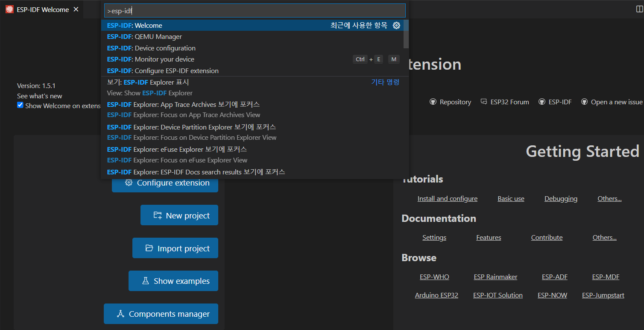The image size is (644, 330).
Task: Click the gear icon on the ESP-IDF: Welcome row
Action: pos(396,26)
